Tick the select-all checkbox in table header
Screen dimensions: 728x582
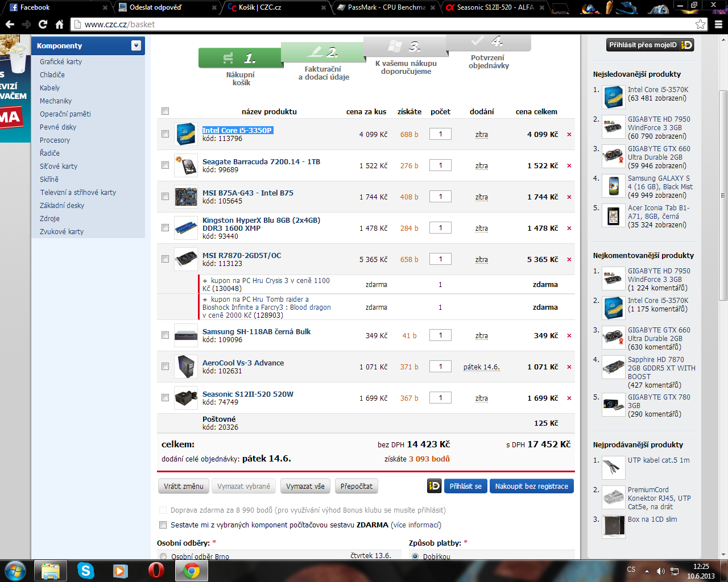(x=165, y=111)
